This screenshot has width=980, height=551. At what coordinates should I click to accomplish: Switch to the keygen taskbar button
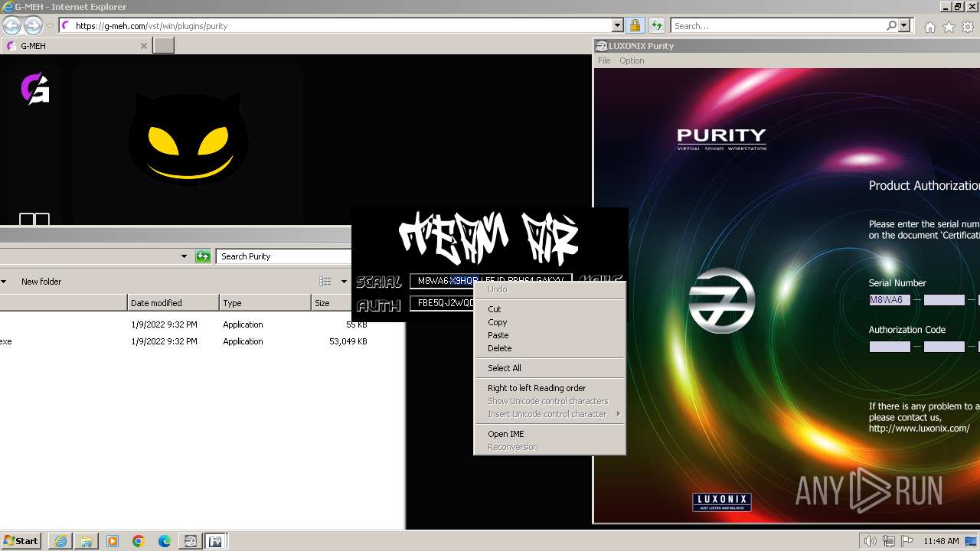click(x=216, y=541)
